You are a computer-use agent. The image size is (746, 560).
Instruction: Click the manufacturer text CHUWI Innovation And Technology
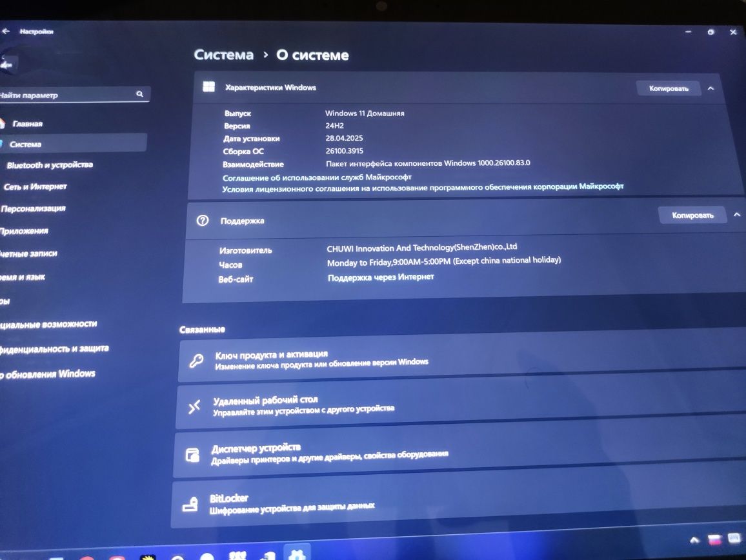(x=421, y=247)
